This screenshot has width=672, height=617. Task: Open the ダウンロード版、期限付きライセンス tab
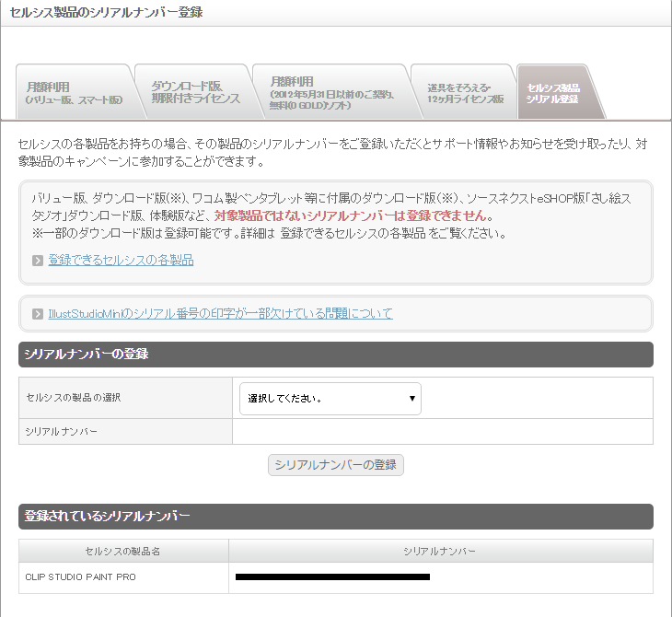(194, 92)
